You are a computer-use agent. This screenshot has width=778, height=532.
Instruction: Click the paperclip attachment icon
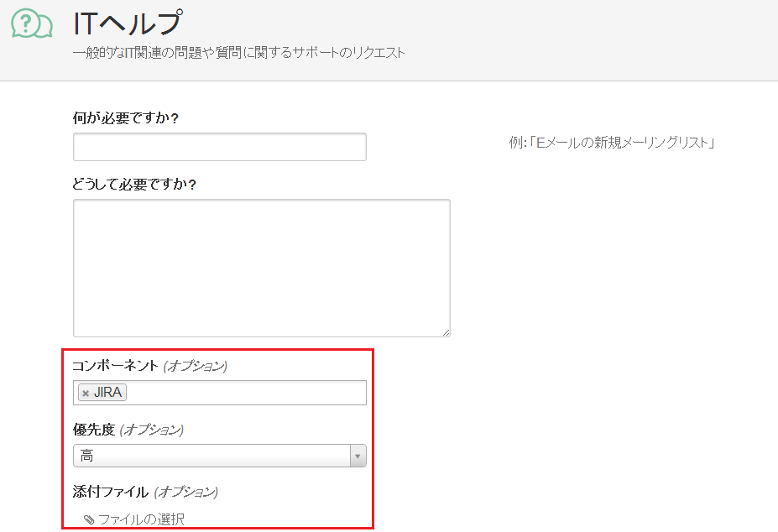point(89,519)
